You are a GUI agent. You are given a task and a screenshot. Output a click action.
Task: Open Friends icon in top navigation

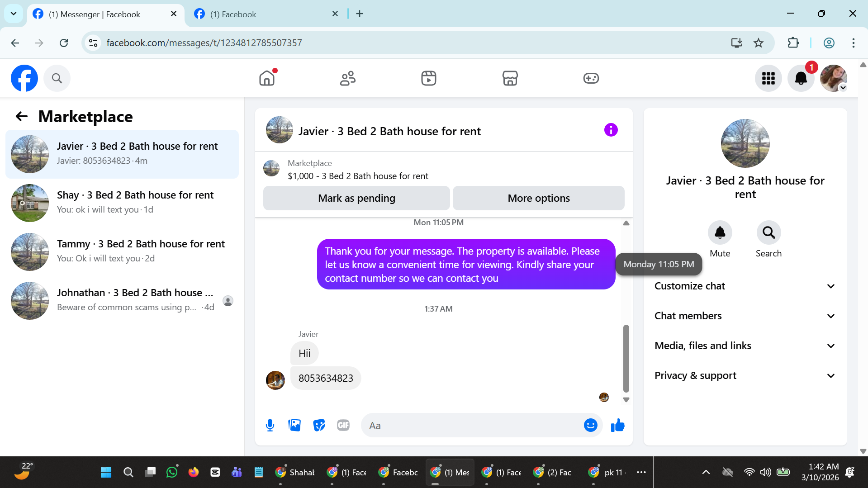point(348,78)
